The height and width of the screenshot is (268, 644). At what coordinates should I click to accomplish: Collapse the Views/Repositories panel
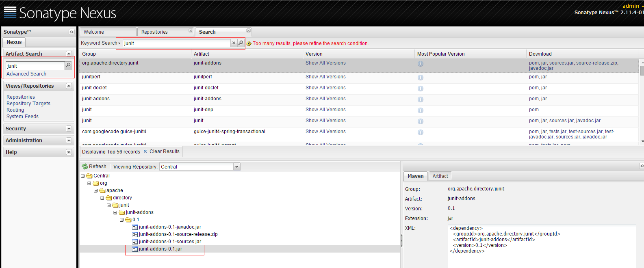coord(69,86)
